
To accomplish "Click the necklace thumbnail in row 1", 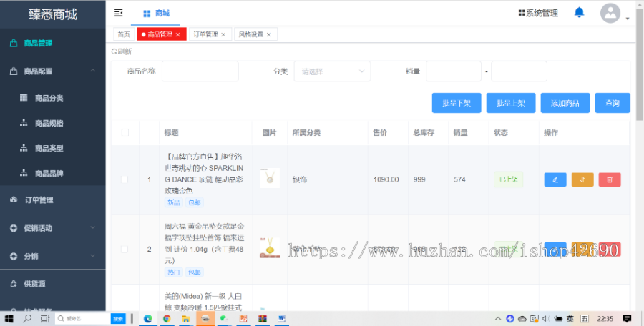I will (270, 178).
